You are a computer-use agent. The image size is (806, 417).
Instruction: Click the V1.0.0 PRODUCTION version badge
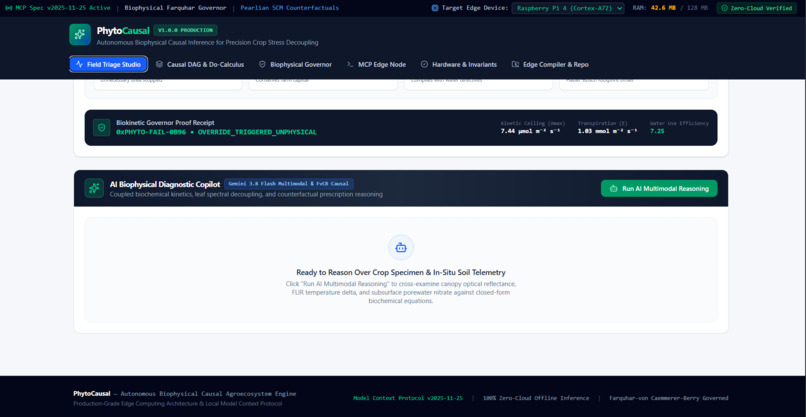[x=186, y=30]
